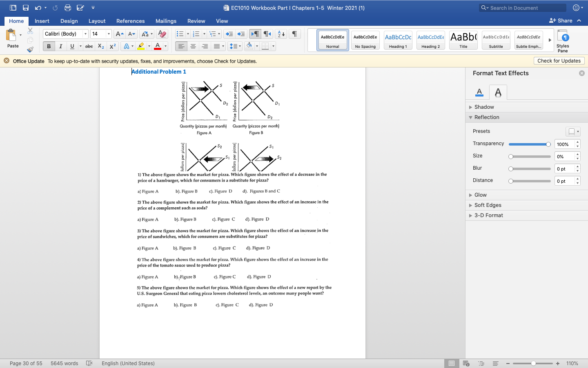Open font name Calibri dropdown
The height and width of the screenshot is (368, 588).
pyautogui.click(x=85, y=34)
